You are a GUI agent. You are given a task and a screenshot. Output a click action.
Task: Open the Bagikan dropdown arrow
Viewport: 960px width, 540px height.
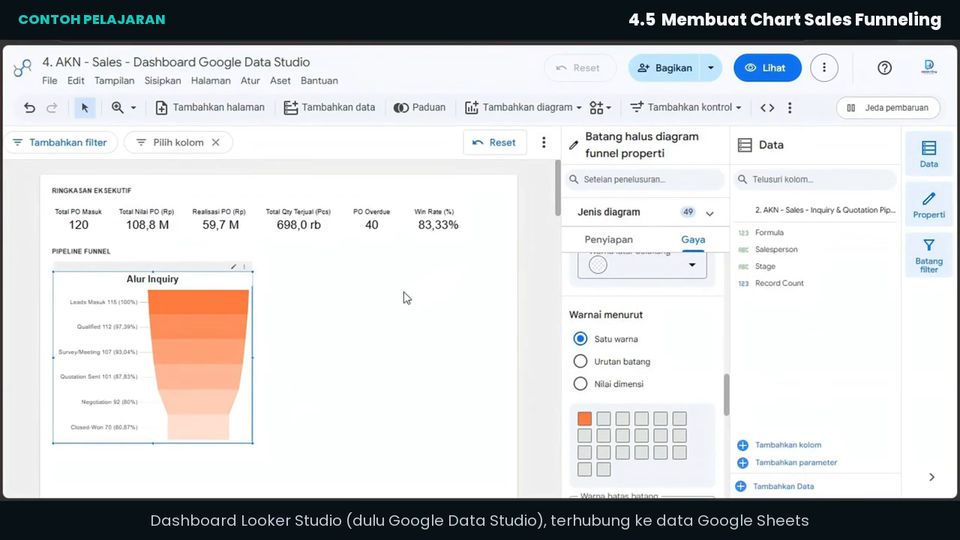tap(711, 68)
